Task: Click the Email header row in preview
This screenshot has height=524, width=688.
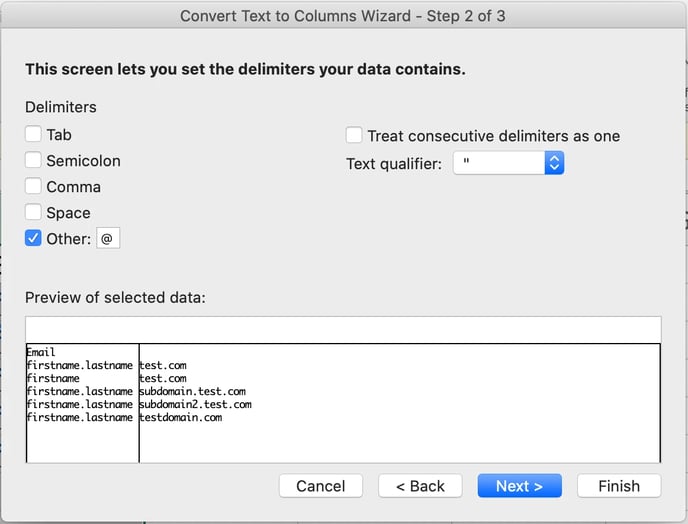Action: coord(41,352)
